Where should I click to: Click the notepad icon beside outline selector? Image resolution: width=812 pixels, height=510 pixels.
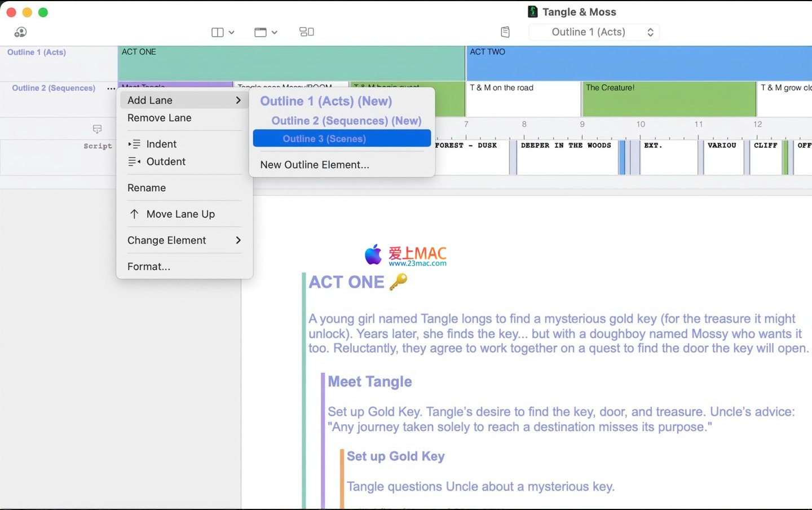pyautogui.click(x=505, y=32)
